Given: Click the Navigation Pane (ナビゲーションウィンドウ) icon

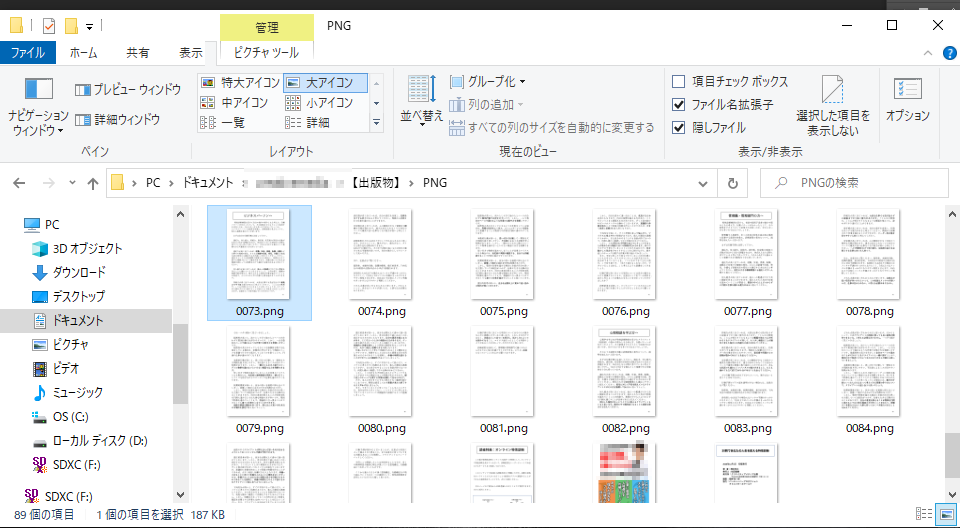Looking at the screenshot, I should point(38,91).
